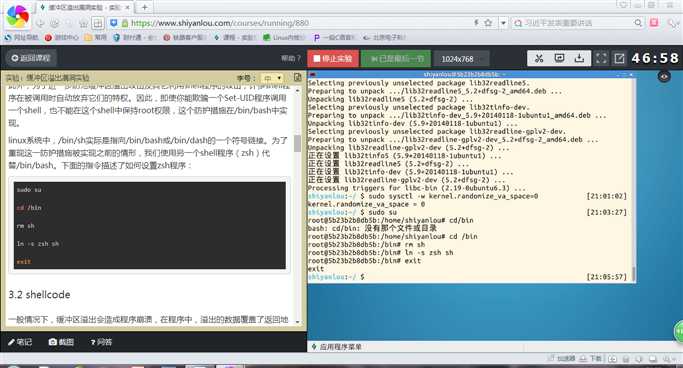Open the 1024x768 resolution dropdown

pyautogui.click(x=461, y=59)
